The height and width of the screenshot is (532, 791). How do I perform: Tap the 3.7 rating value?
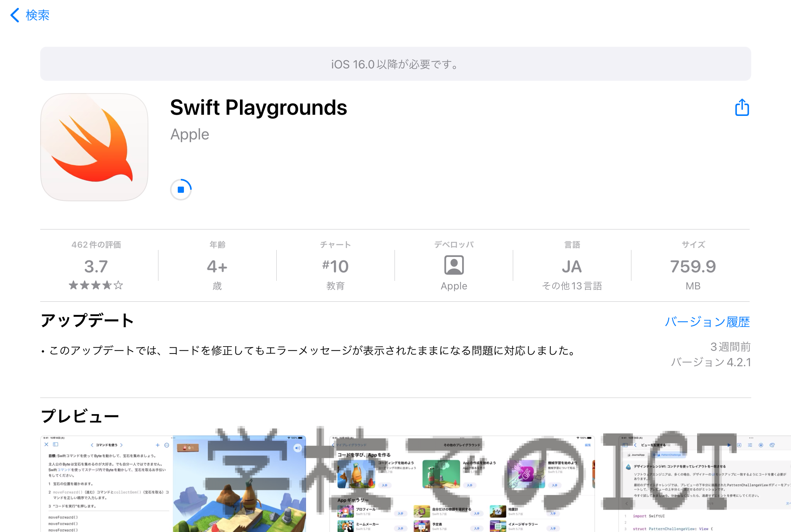(x=96, y=266)
